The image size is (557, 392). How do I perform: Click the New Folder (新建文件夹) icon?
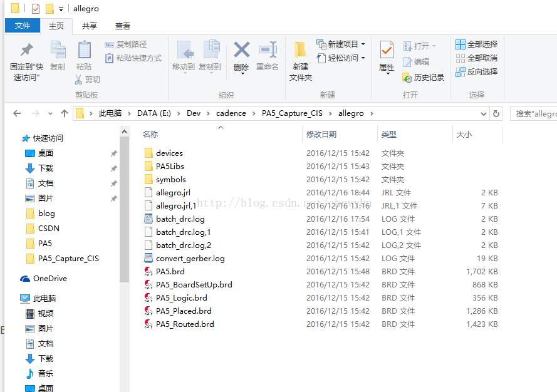[300, 51]
